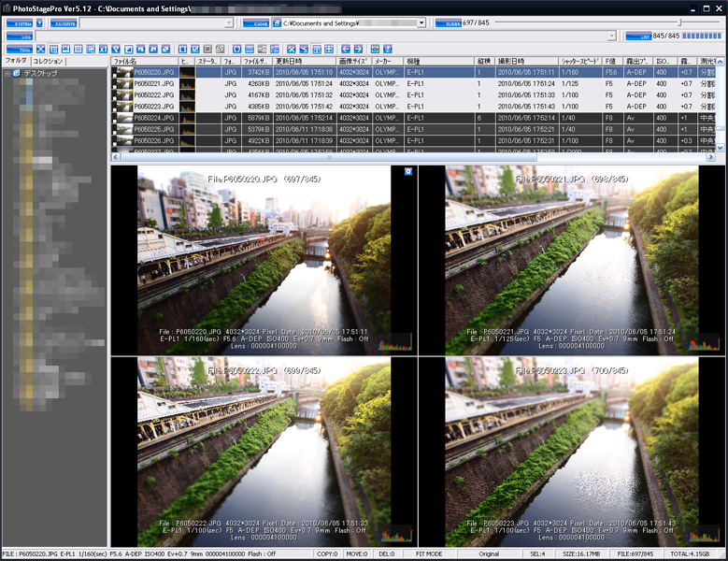Viewport: 728px width, 561px height.
Task: Check the mark box on the P6050222.JPG row
Action: point(114,97)
